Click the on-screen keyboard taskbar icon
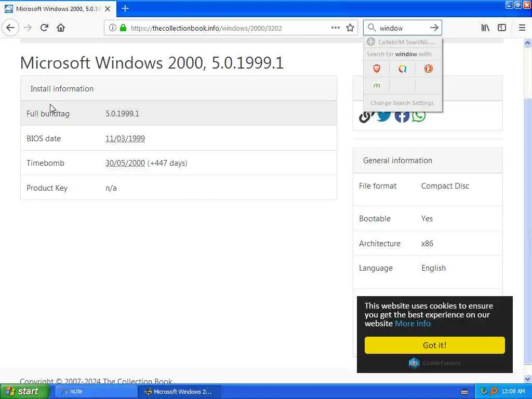532x399 pixels. 465,392
